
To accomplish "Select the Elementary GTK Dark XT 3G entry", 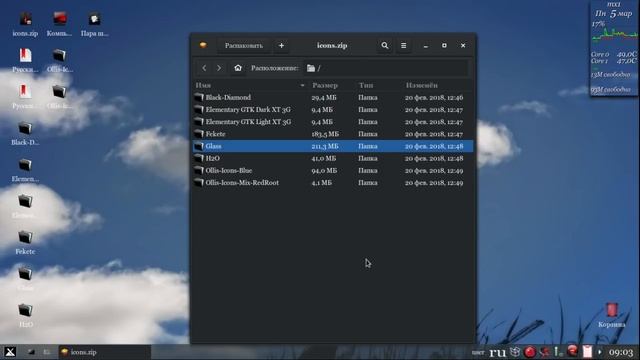I will click(248, 110).
